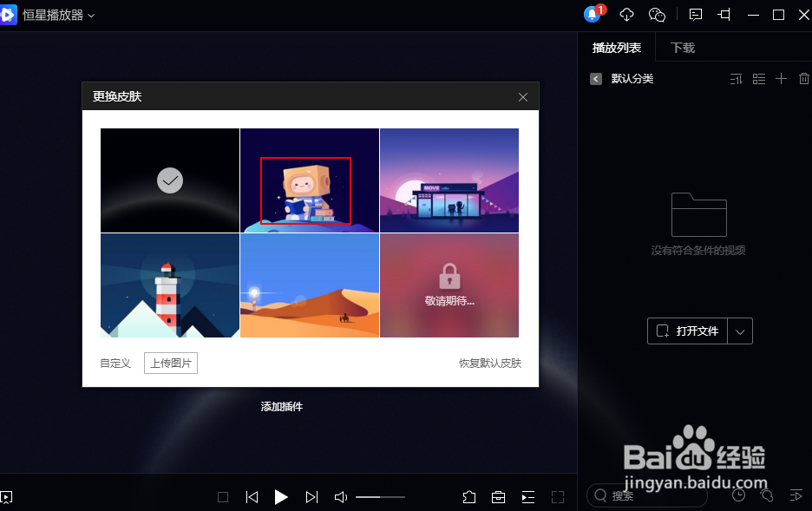Select the desert dunes skin thumbnail
The width and height of the screenshot is (812, 511).
[x=310, y=285]
